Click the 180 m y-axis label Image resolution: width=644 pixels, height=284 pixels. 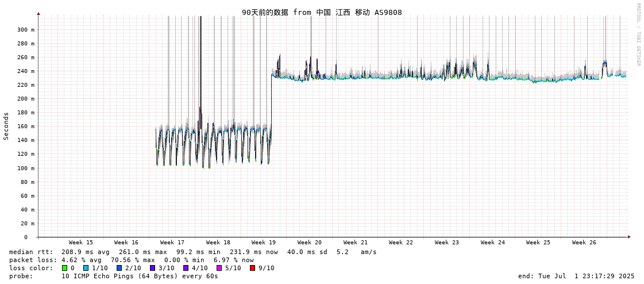(26, 113)
